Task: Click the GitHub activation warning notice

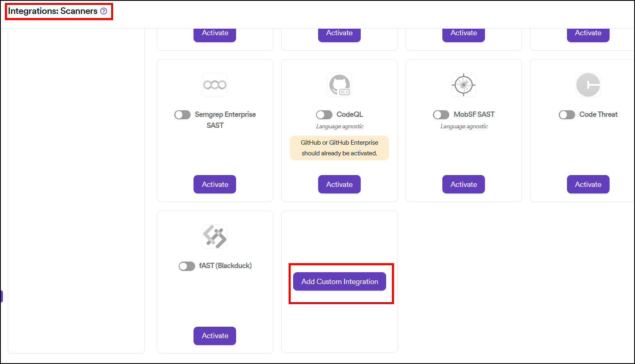Action: coord(339,148)
